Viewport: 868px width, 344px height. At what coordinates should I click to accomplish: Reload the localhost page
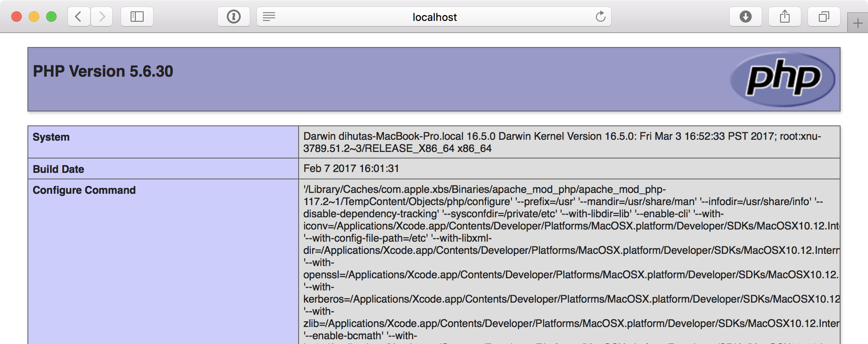(601, 17)
